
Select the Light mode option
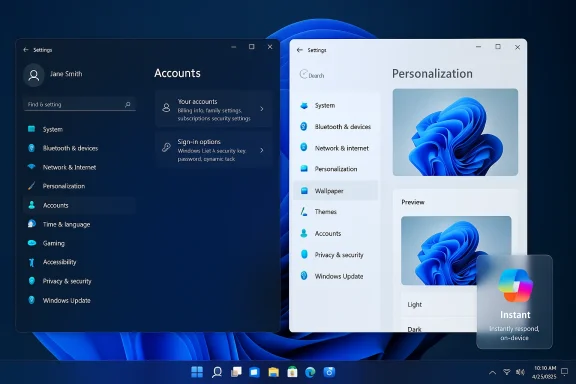(438, 304)
